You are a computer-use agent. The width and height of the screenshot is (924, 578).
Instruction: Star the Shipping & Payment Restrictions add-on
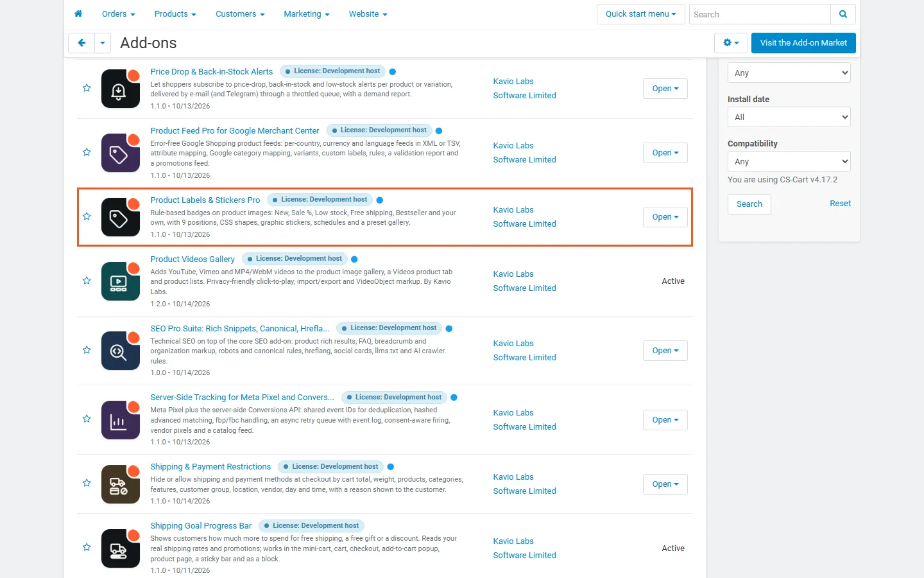[87, 483]
